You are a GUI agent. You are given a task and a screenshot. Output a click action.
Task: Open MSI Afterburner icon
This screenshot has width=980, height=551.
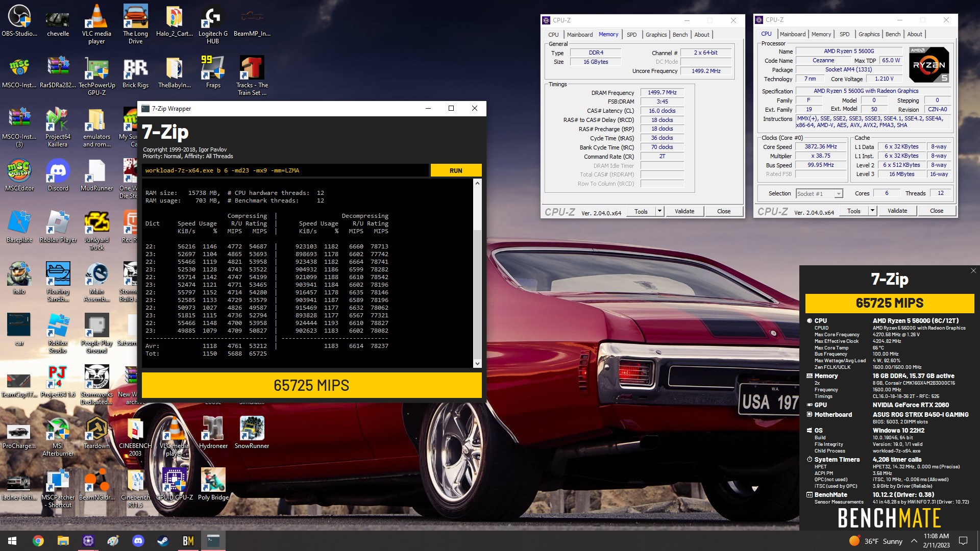[x=58, y=436]
